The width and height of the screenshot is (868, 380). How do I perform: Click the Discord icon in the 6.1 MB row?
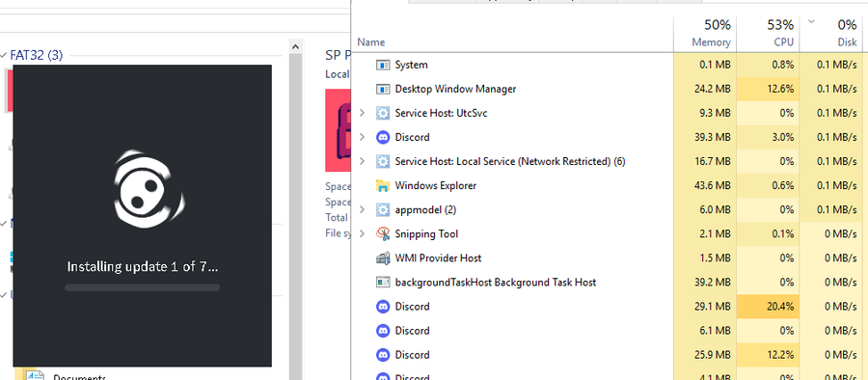[383, 331]
